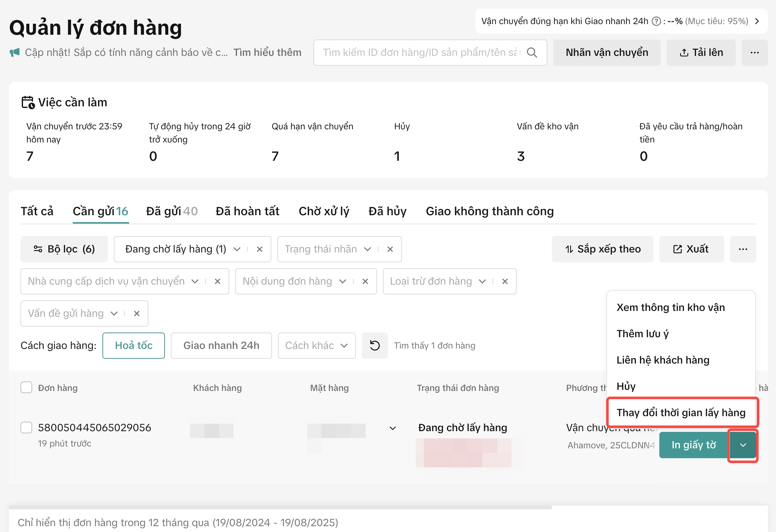Screen dimensions: 776x532
Task: Expand arrow next to In giấy tờ
Action: (x=743, y=445)
